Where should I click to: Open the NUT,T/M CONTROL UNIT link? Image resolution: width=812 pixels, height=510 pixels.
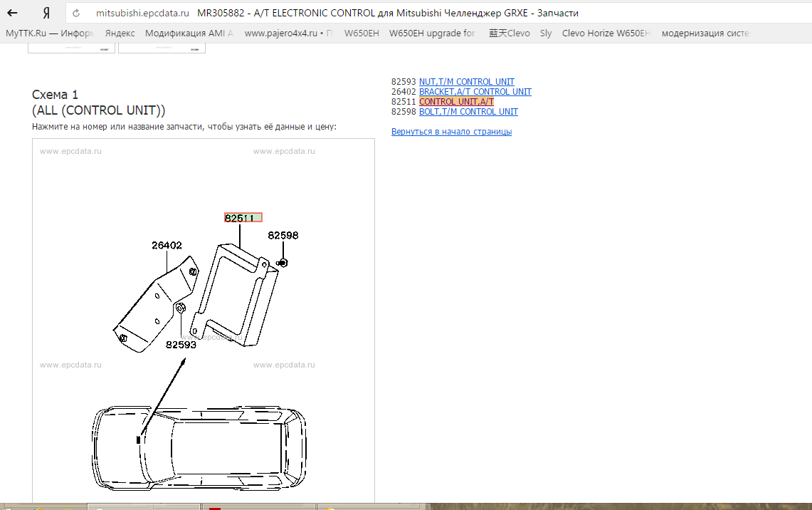tap(466, 82)
